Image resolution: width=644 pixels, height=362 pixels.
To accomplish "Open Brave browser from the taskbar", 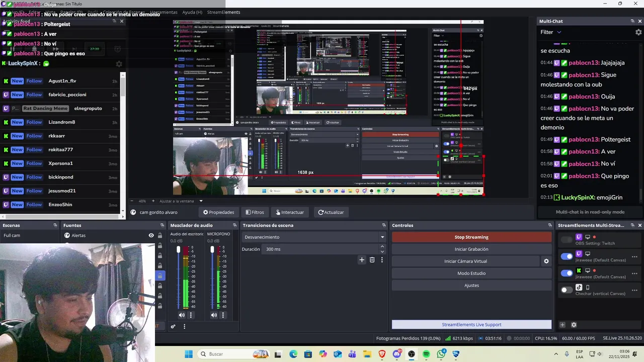I will coord(382,354).
